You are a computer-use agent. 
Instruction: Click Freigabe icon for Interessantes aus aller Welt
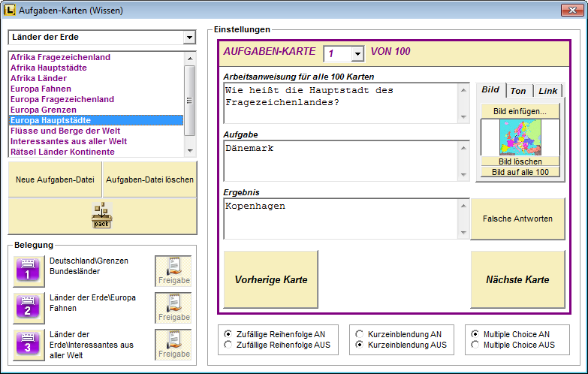(x=173, y=345)
